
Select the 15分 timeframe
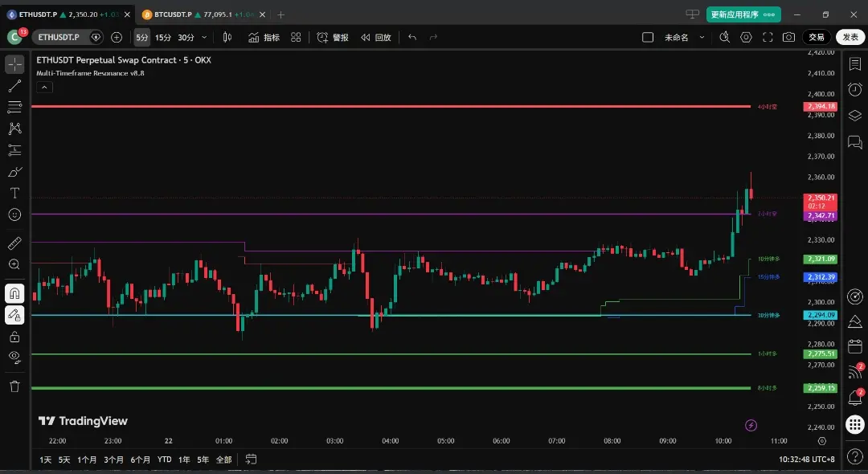[x=162, y=37]
